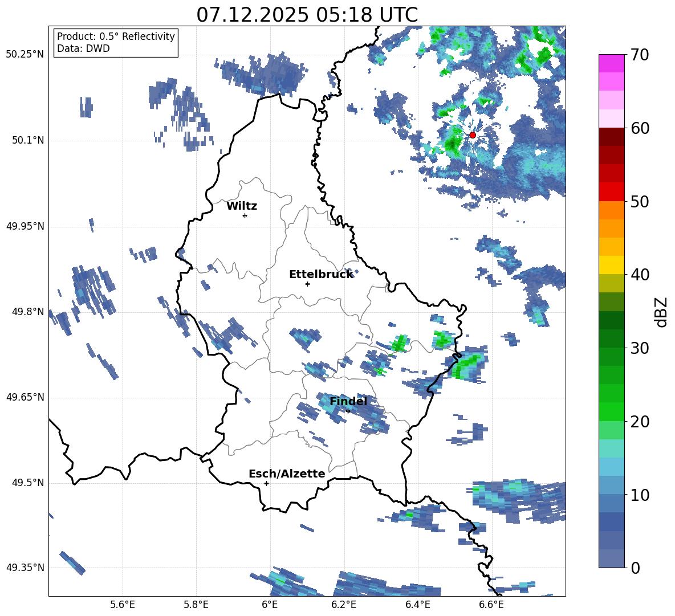
Task: Click the yellow colorbar segment at 40
Action: click(611, 265)
